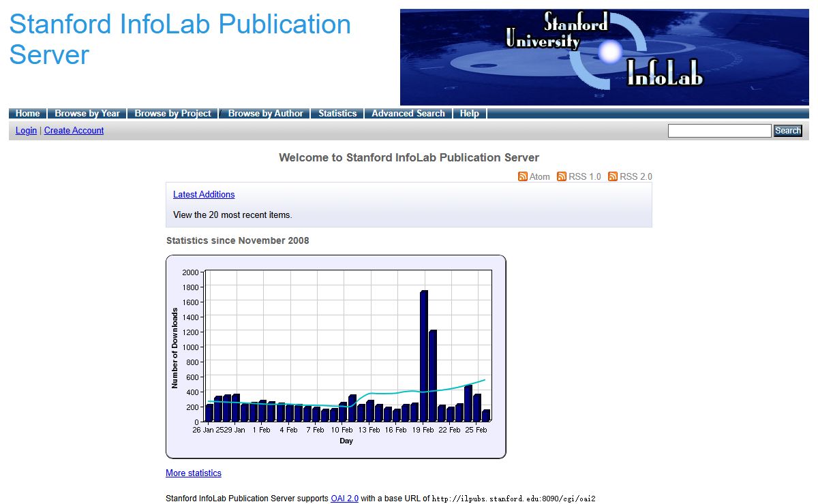Open Browse by Project

[x=173, y=114]
